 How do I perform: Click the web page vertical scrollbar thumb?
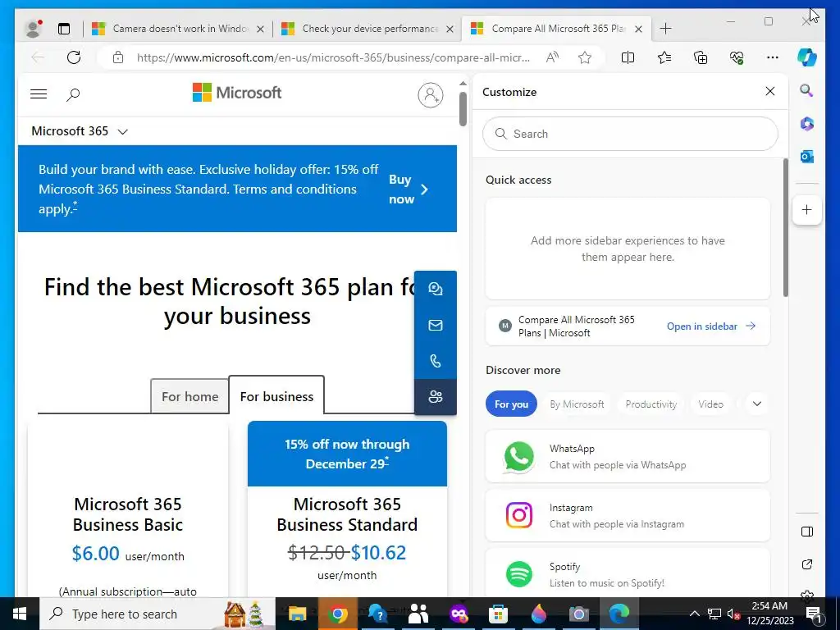point(463,109)
